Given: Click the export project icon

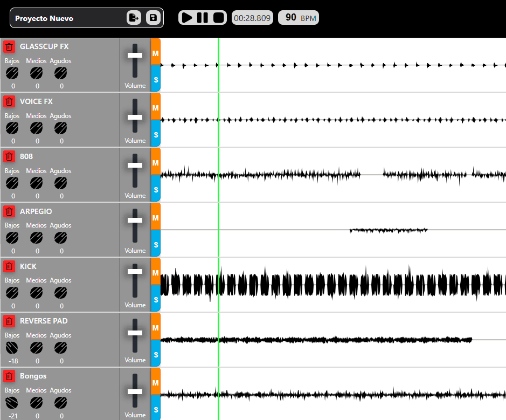Looking at the screenshot, I should (133, 17).
